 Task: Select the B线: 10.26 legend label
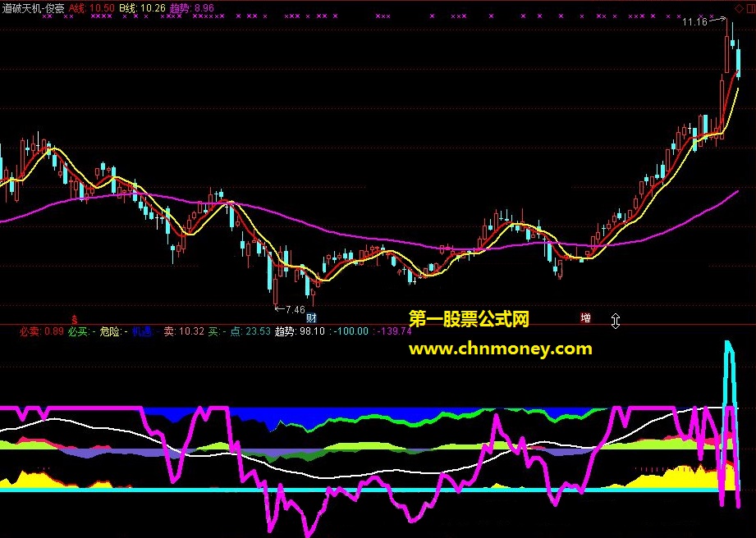click(142, 8)
